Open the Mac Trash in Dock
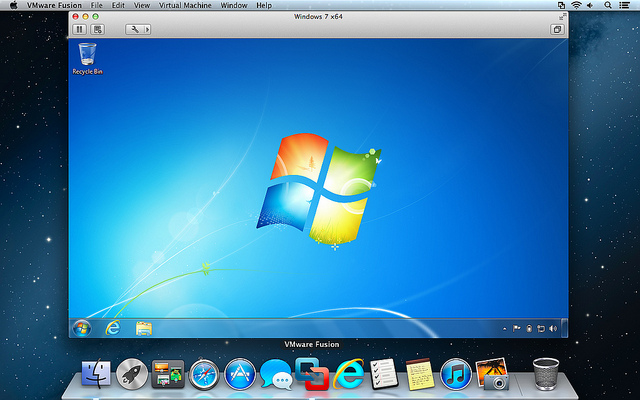 (546, 374)
